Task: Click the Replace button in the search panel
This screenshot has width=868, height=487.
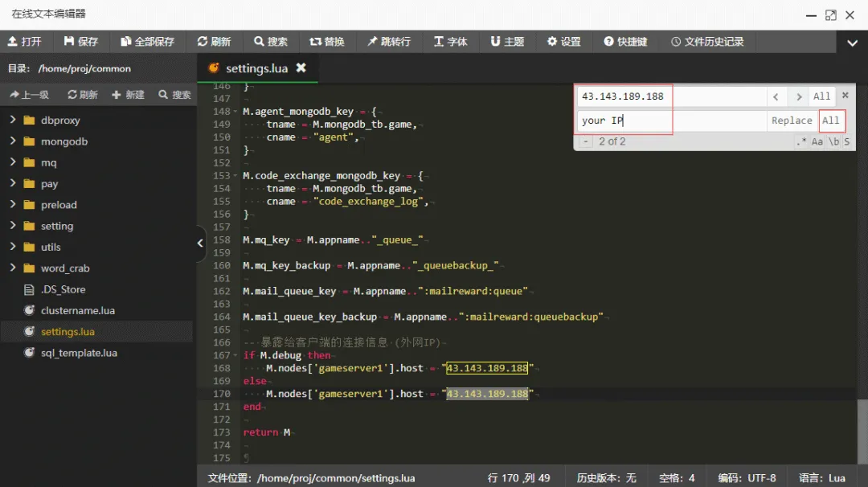Action: tap(792, 121)
